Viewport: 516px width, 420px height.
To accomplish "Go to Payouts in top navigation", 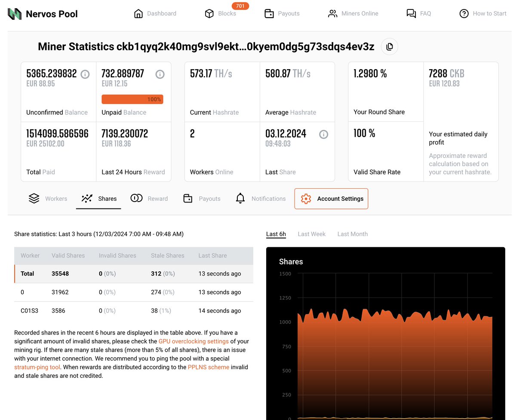I will pos(282,14).
